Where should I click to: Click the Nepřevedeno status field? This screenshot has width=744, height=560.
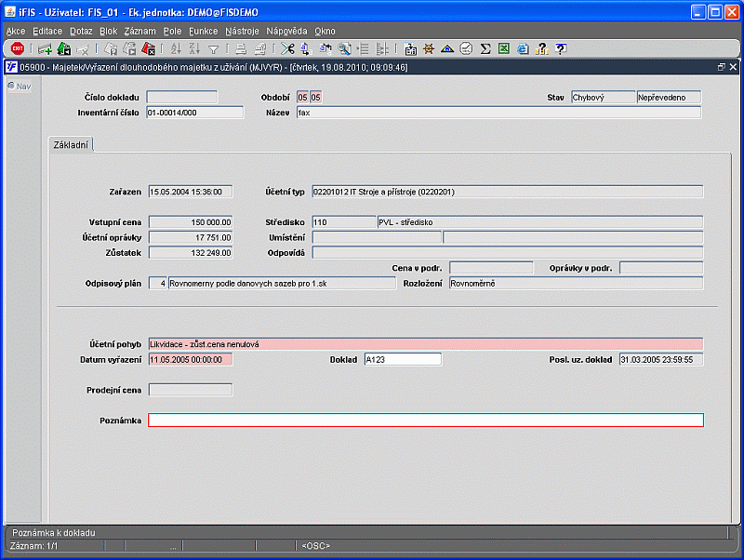coord(669,98)
